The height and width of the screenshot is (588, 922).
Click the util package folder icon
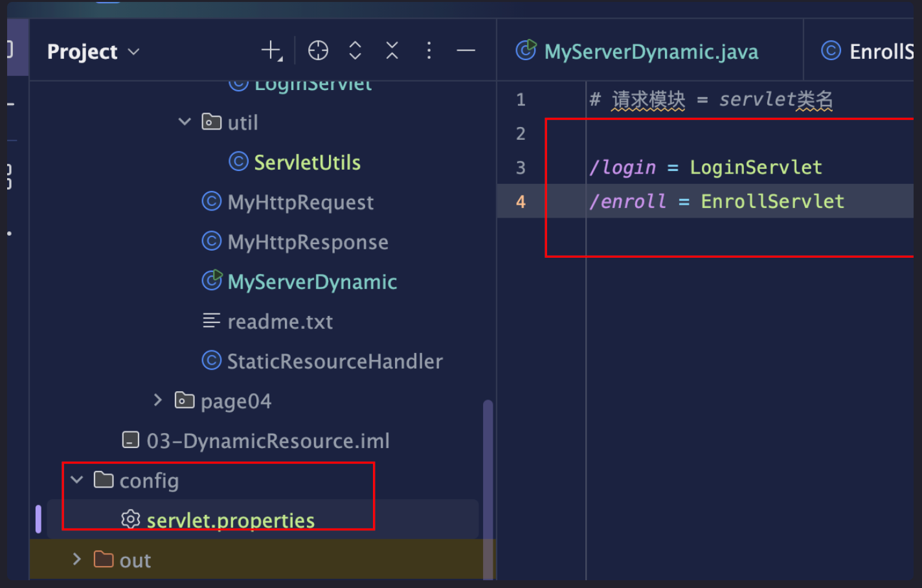[211, 122]
